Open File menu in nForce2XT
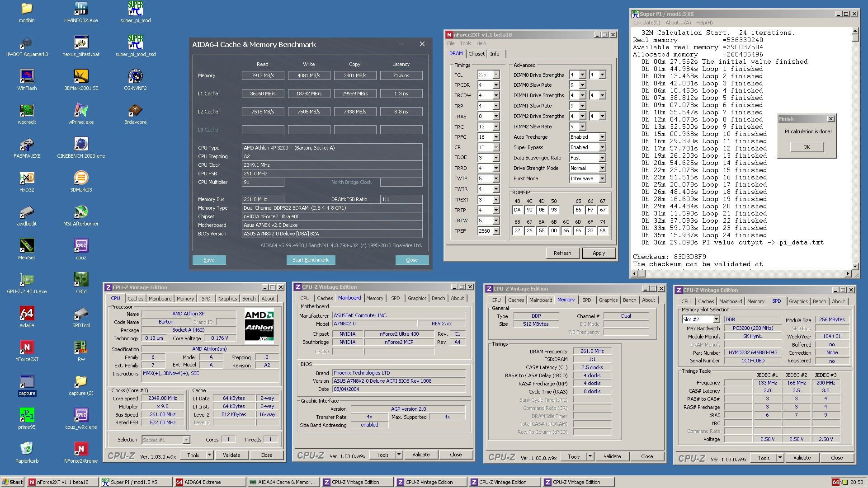The height and width of the screenshot is (488, 868). 451,43
